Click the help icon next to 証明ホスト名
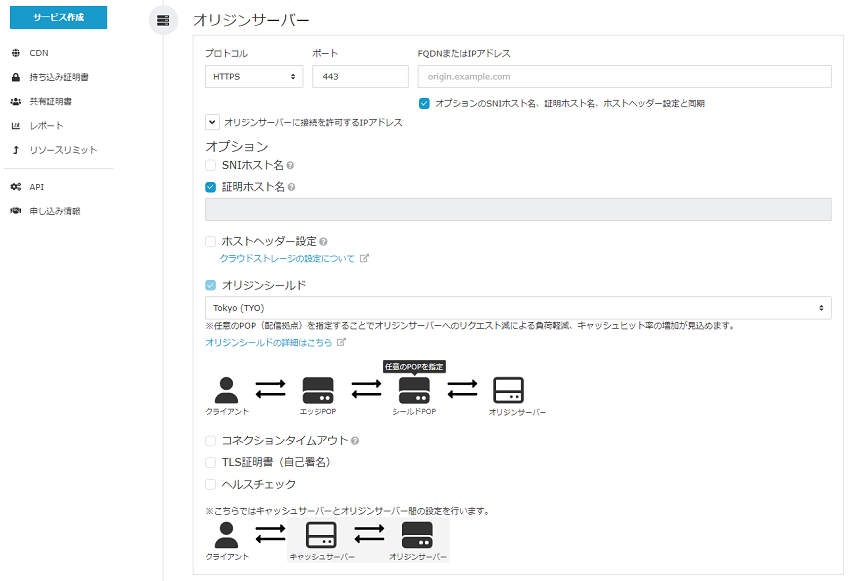The width and height of the screenshot is (850, 581). pos(291,187)
